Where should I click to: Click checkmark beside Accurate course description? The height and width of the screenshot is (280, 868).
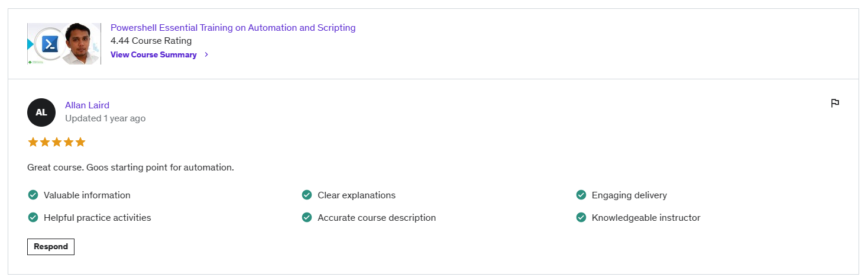click(307, 217)
